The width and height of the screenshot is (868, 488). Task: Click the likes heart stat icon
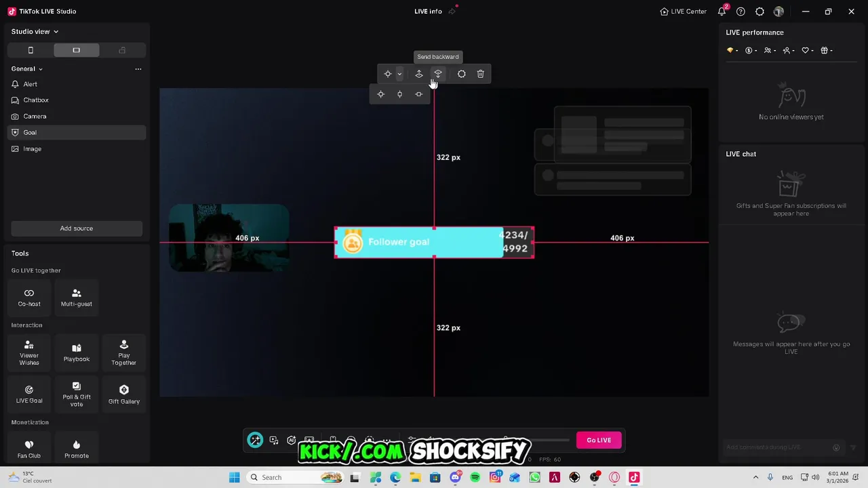coord(806,50)
